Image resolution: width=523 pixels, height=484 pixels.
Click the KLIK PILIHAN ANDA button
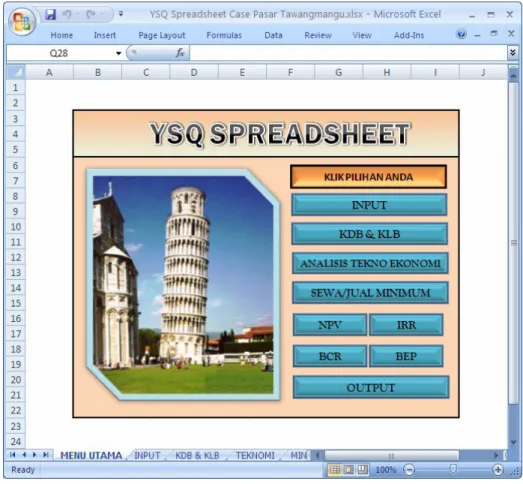pos(369,177)
